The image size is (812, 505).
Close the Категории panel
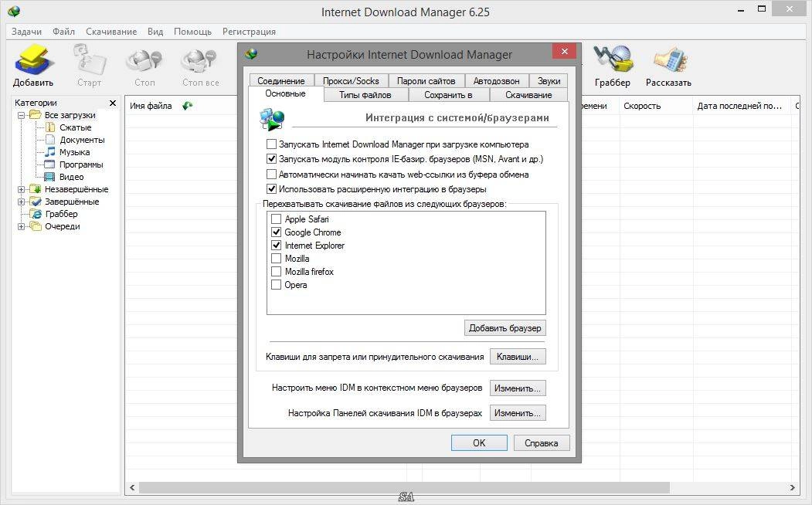[112, 103]
